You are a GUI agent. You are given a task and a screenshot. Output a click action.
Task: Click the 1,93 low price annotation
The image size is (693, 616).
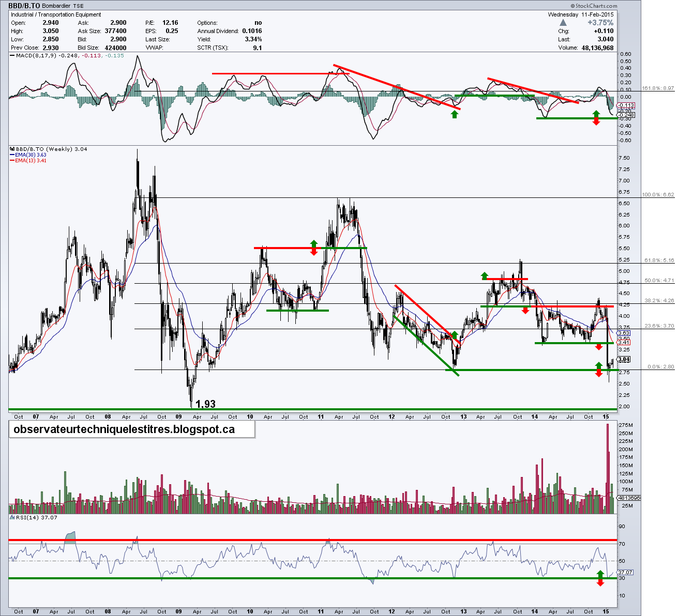click(x=206, y=403)
